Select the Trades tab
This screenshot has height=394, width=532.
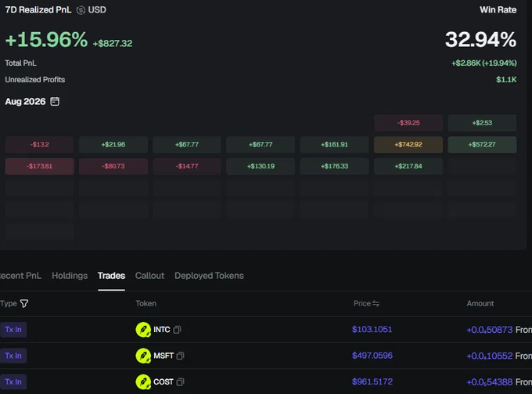(111, 276)
